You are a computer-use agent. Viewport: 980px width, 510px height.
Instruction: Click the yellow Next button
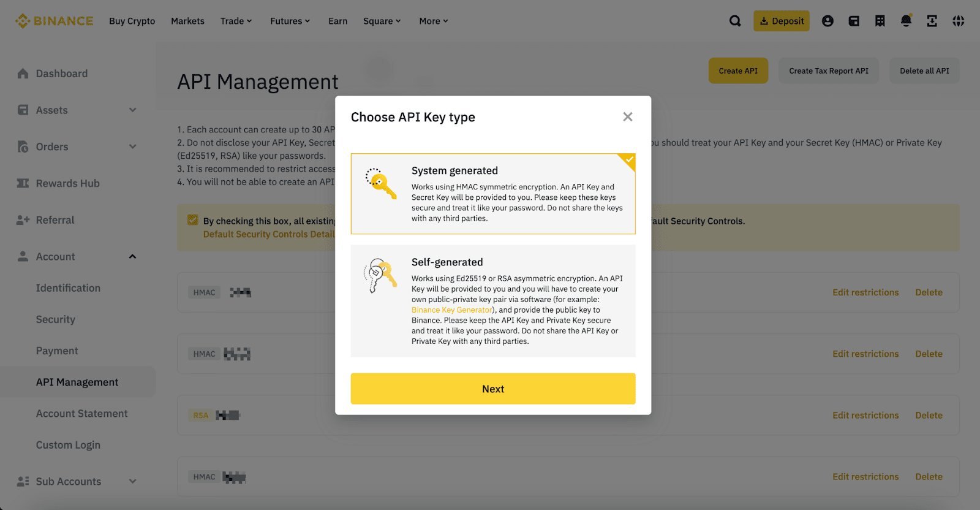(493, 389)
